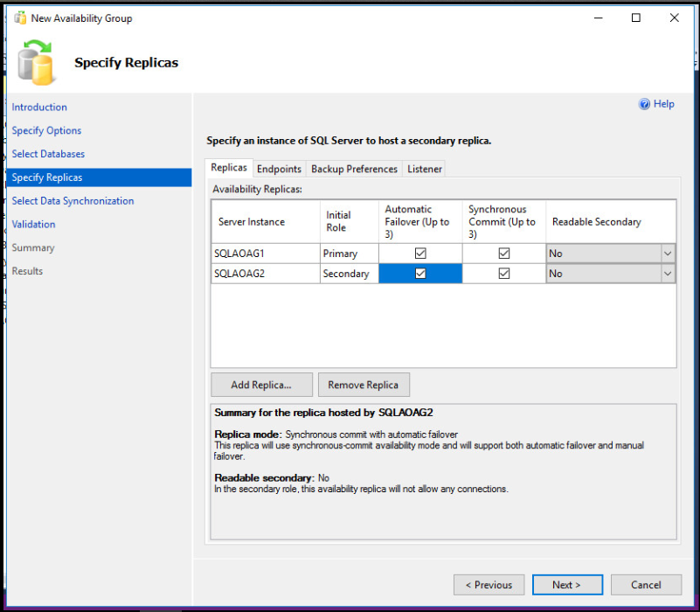Open the Backup Preferences tab
The image size is (700, 612).
click(354, 168)
